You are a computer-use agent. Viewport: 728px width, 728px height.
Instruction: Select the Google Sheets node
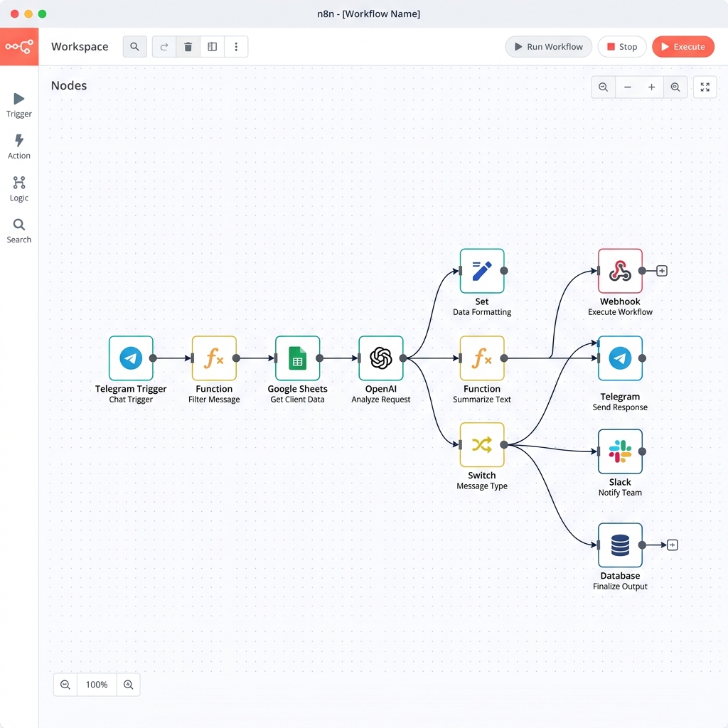(x=298, y=358)
